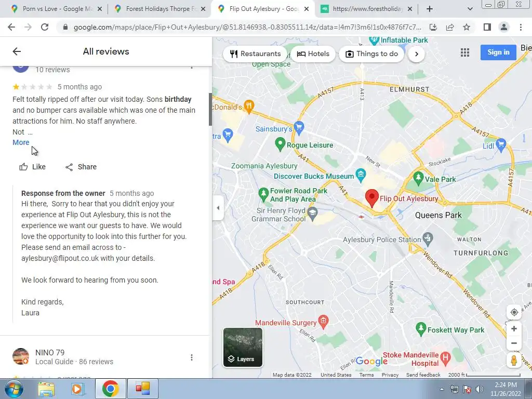This screenshot has width=532, height=399.
Task: Close the Forest Holidays Thorpe tab
Action: click(203, 9)
